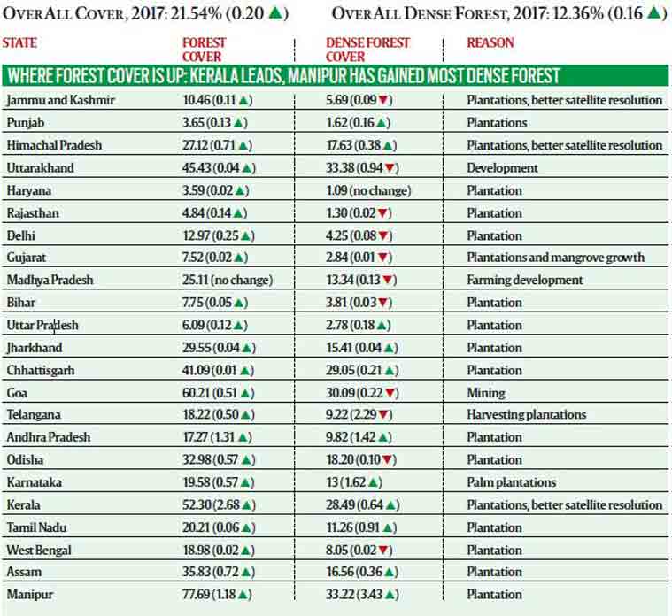
Task: Select the DENSE FOREST COVER column header
Action: (367, 50)
